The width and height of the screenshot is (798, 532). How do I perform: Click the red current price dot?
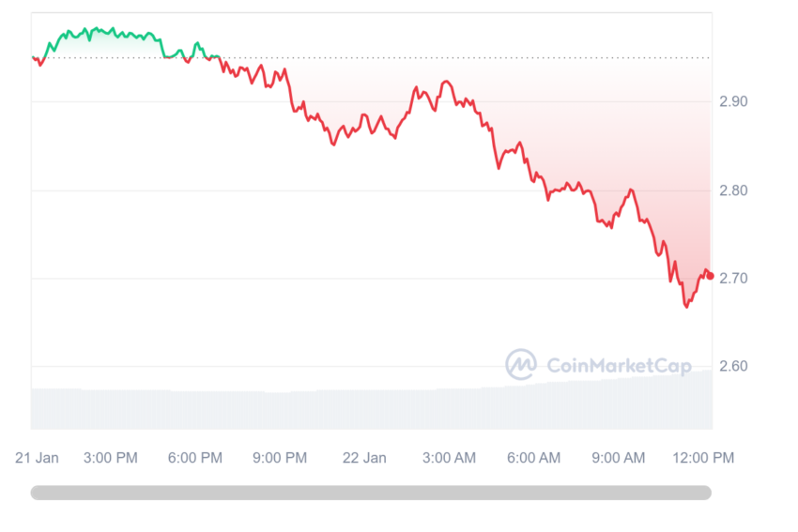pos(710,276)
